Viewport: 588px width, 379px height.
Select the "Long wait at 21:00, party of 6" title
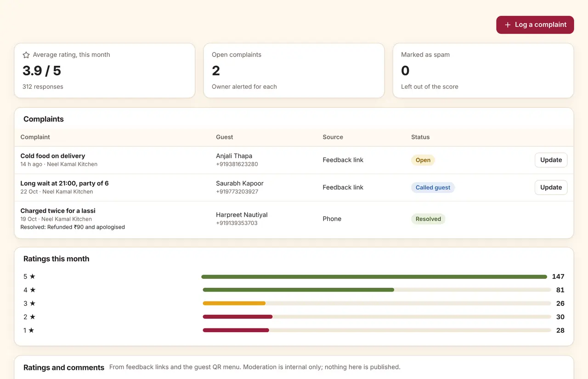65,183
